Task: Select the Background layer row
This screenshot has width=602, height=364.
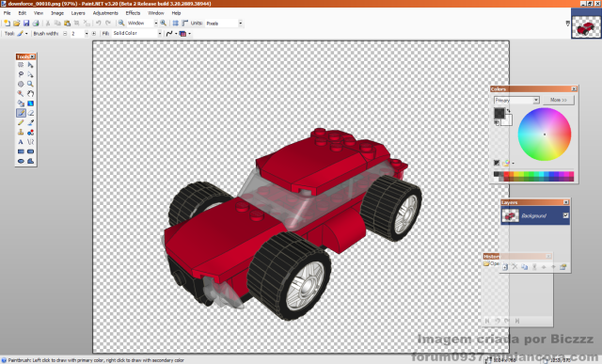Action: 535,215
